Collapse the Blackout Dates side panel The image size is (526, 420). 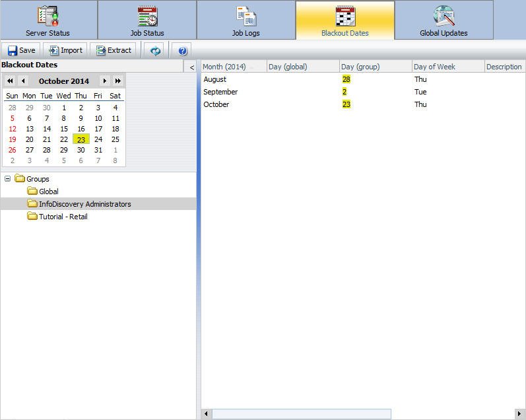coord(191,67)
